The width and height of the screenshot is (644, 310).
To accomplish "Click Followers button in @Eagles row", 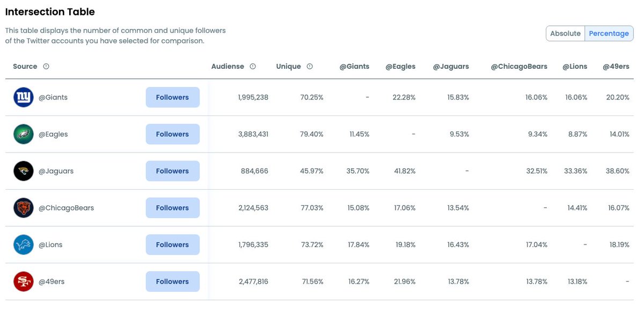I will (173, 134).
